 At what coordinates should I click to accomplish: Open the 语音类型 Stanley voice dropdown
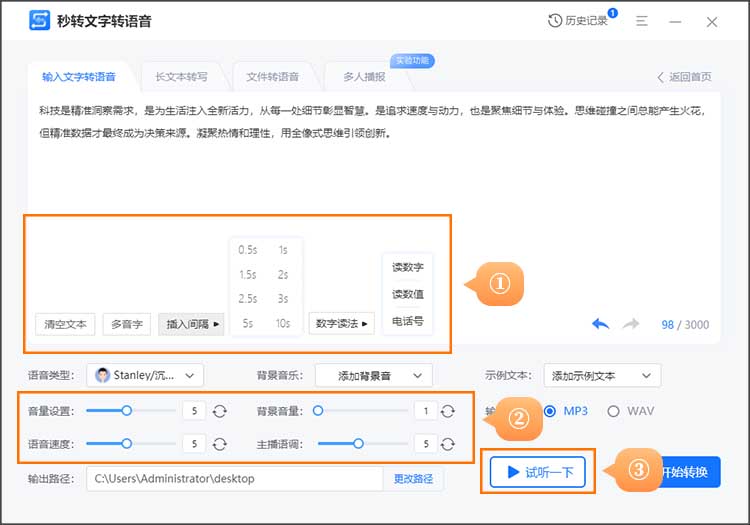(145, 376)
